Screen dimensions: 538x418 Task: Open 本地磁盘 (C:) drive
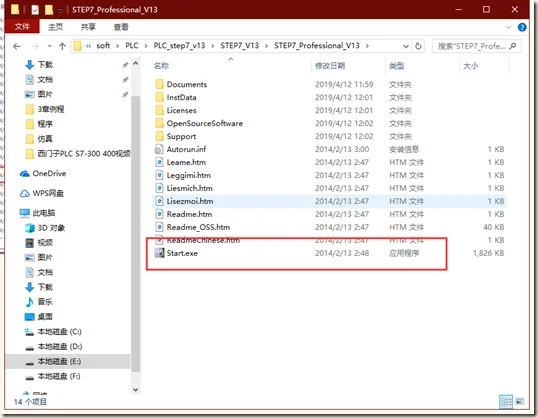coord(59,332)
